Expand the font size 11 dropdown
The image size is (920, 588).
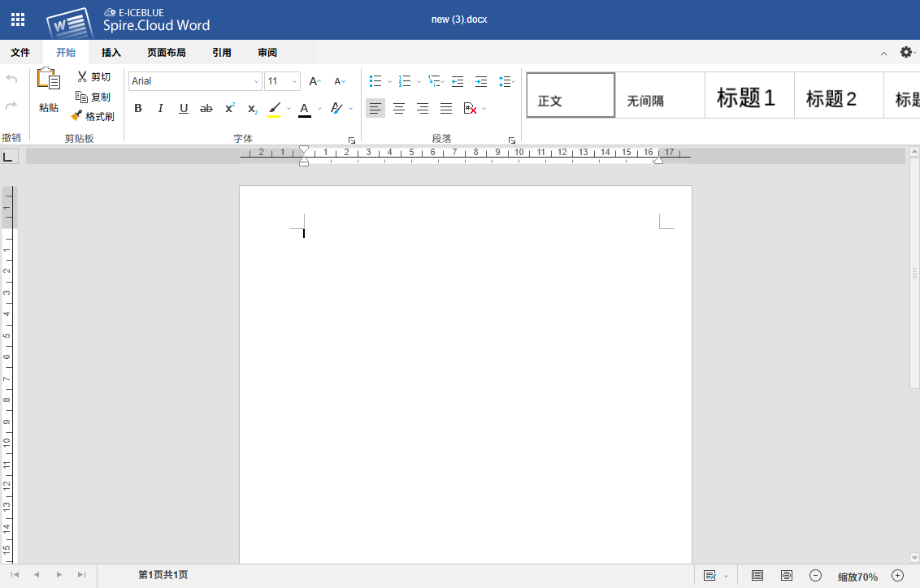pyautogui.click(x=294, y=81)
